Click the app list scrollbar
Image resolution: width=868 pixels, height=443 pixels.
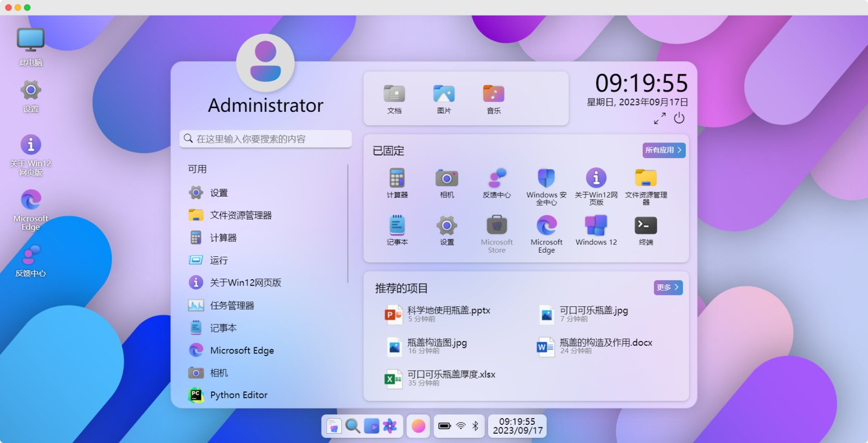click(x=348, y=224)
